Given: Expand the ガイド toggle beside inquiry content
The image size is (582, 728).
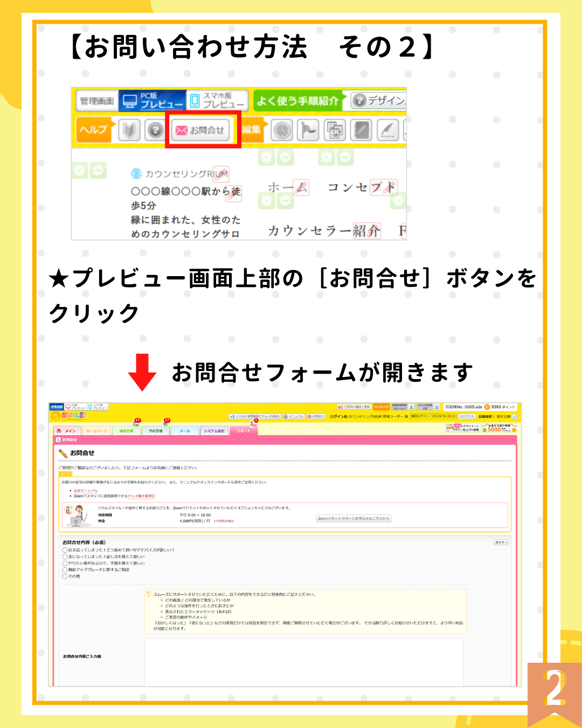Looking at the screenshot, I should pos(501,542).
